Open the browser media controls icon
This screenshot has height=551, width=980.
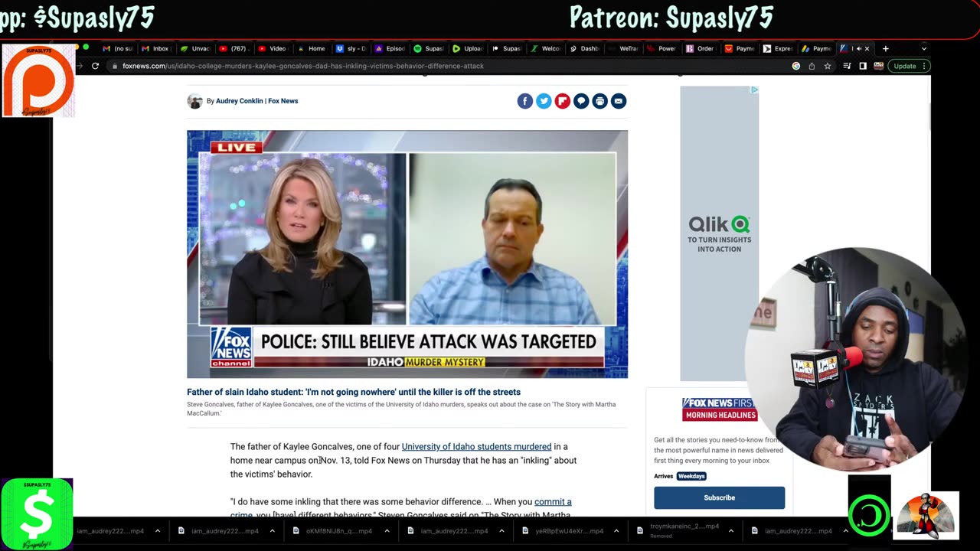point(847,66)
